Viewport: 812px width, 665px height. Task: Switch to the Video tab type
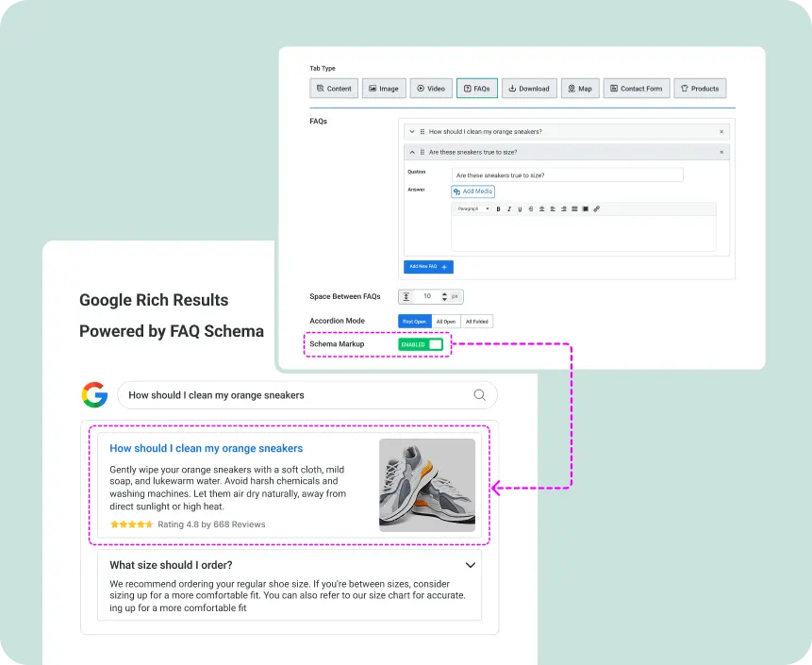tap(430, 89)
